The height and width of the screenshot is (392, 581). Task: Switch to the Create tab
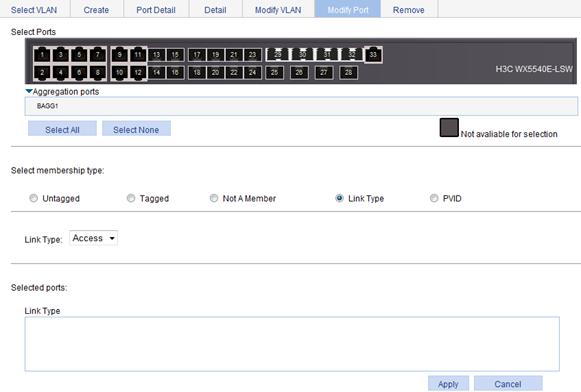click(96, 10)
